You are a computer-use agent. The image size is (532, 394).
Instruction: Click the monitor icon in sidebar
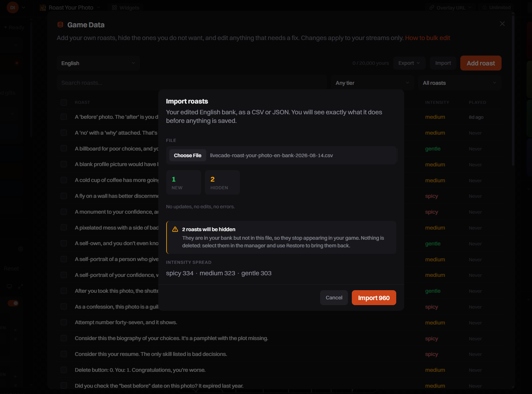[x=9, y=286]
